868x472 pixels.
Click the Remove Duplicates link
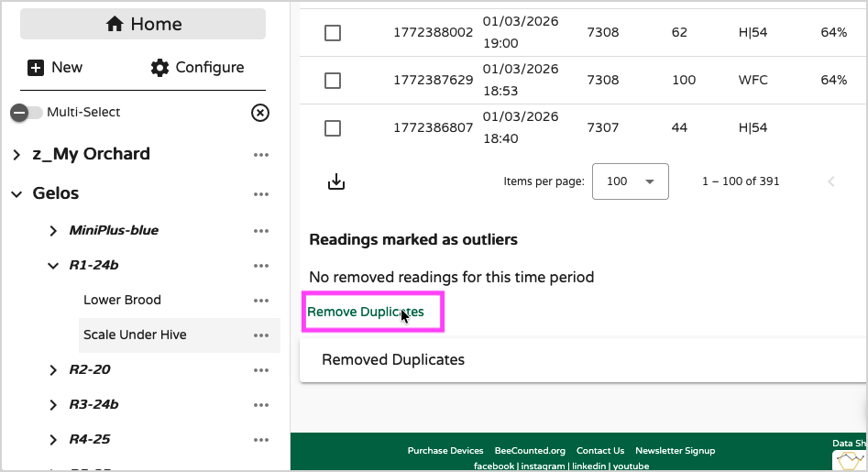[366, 313]
